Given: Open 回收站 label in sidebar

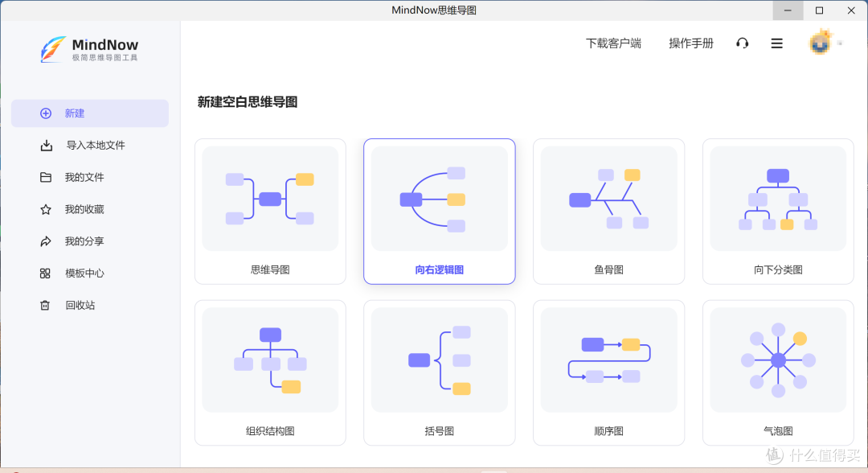Looking at the screenshot, I should coord(80,305).
